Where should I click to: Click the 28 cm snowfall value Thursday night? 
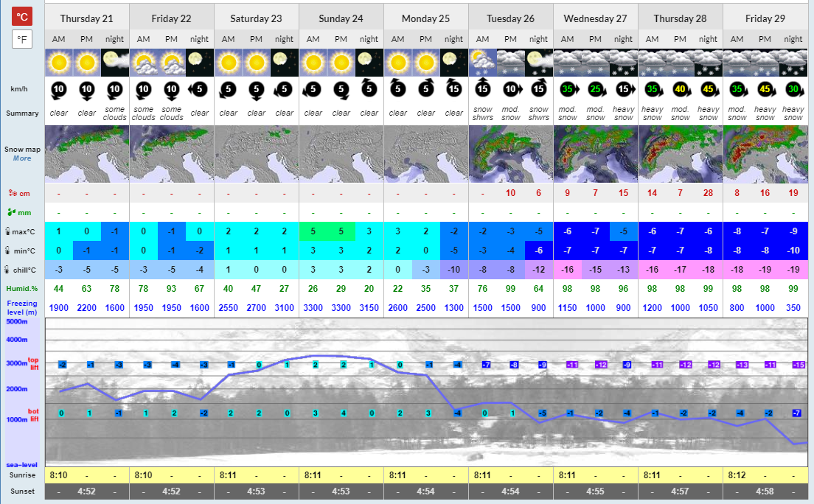click(x=708, y=193)
